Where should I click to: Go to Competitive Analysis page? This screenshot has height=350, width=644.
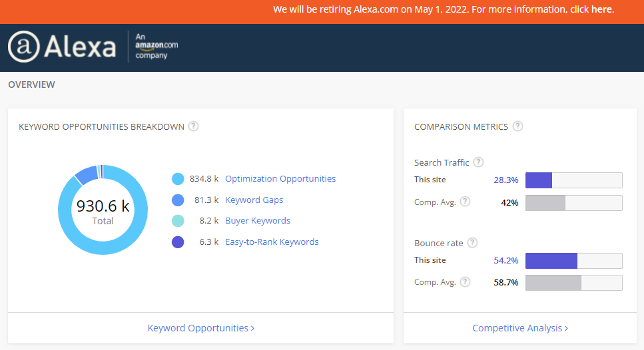[520, 328]
